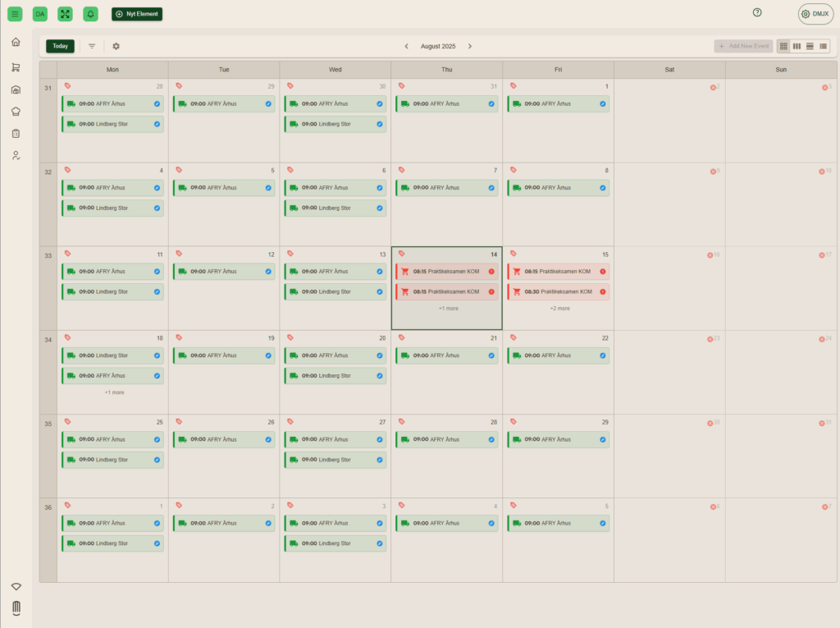The image size is (840, 628).
Task: Switch to month grid view
Action: (783, 46)
